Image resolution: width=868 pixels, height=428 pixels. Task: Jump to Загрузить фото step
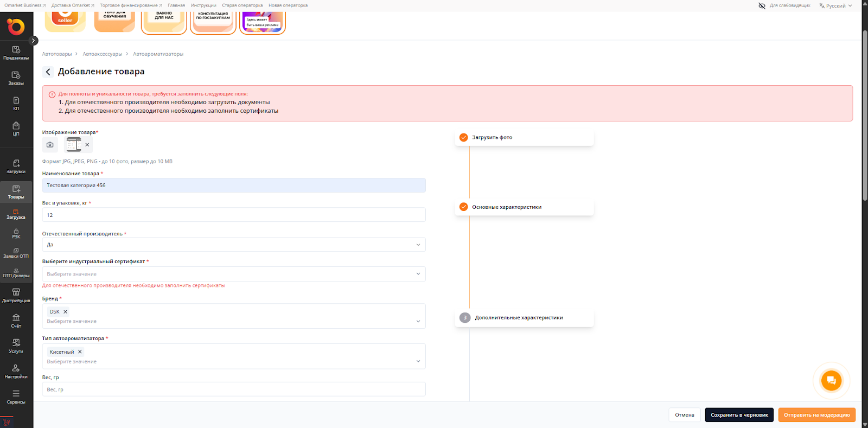524,138
